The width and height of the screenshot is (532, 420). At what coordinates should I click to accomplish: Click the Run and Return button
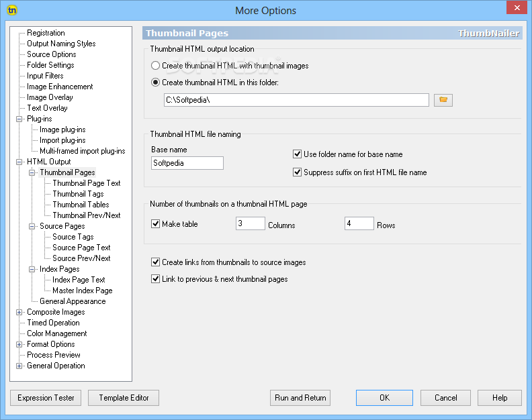(x=300, y=398)
